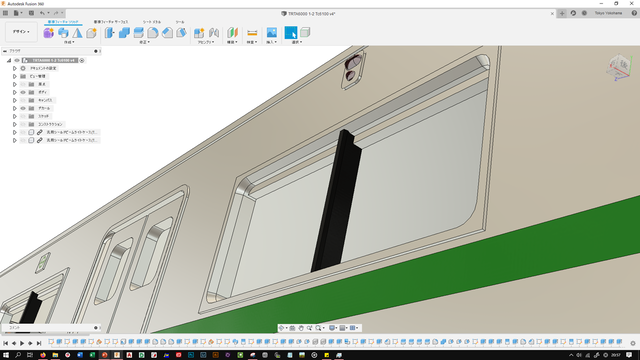Activate the Pan hand tool
The width and height of the screenshot is (640, 360).
pos(301,328)
